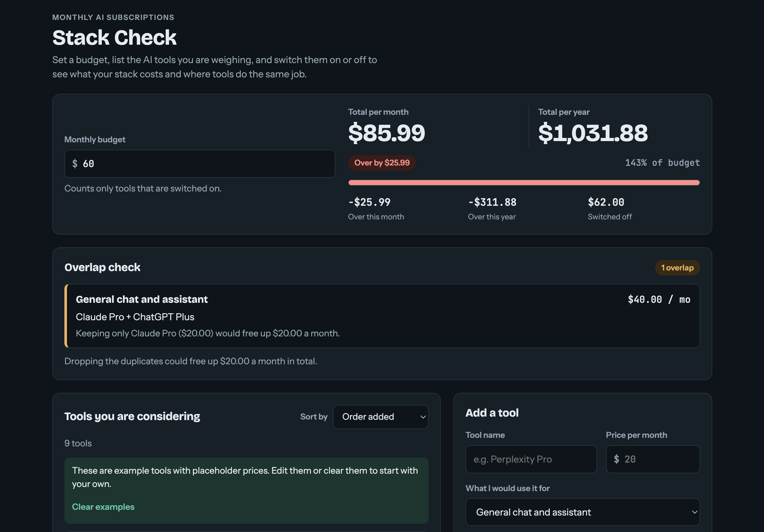The width and height of the screenshot is (764, 532).
Task: Click the 143% of budget text
Action: tap(662, 163)
